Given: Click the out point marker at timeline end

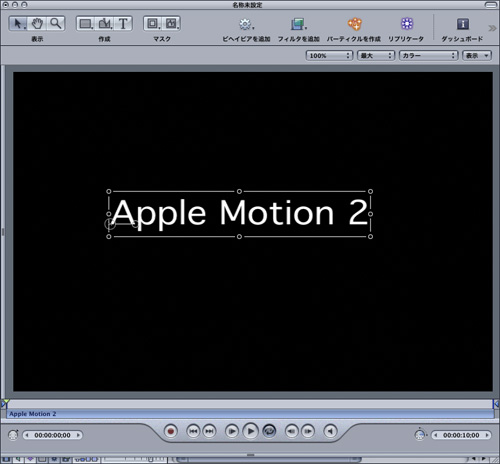Looking at the screenshot, I should click(x=496, y=404).
